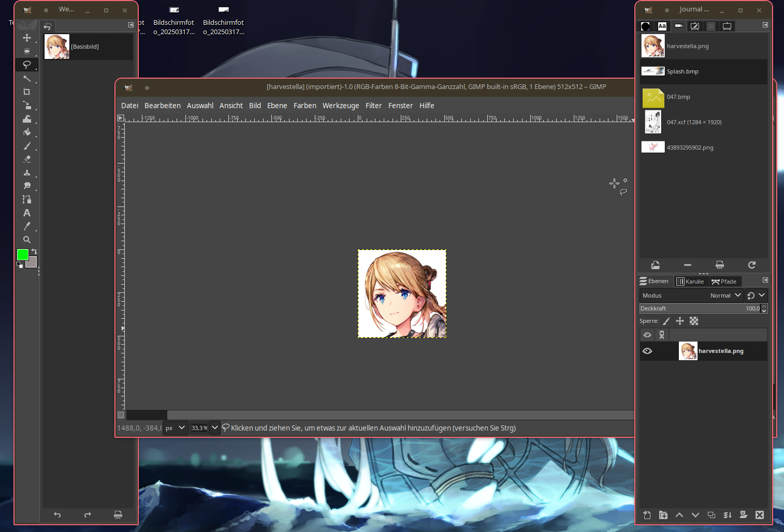Select the Paths tool
Screen dimensions: 784x532
[27, 199]
